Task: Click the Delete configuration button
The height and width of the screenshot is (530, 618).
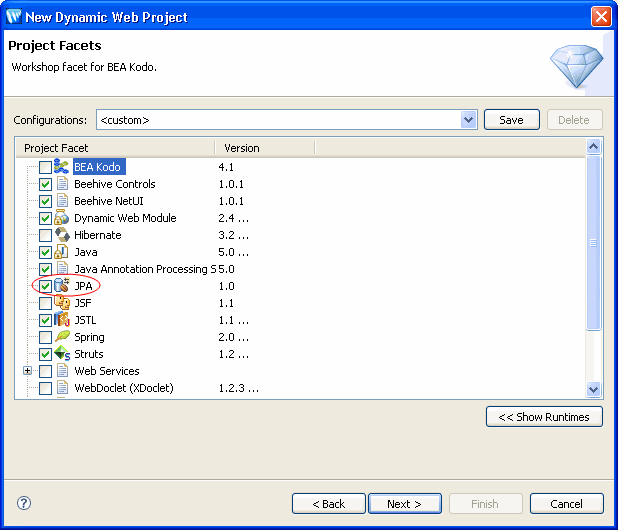Action: 574,119
